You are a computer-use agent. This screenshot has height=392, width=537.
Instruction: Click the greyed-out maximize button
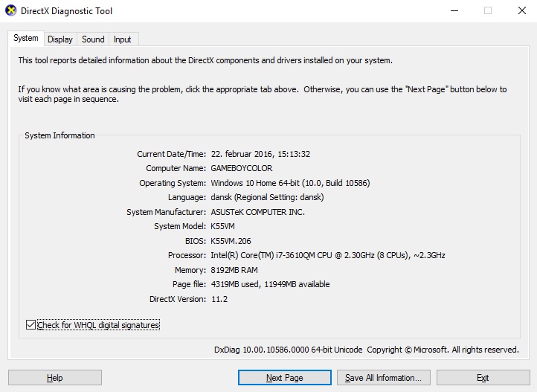click(x=488, y=11)
